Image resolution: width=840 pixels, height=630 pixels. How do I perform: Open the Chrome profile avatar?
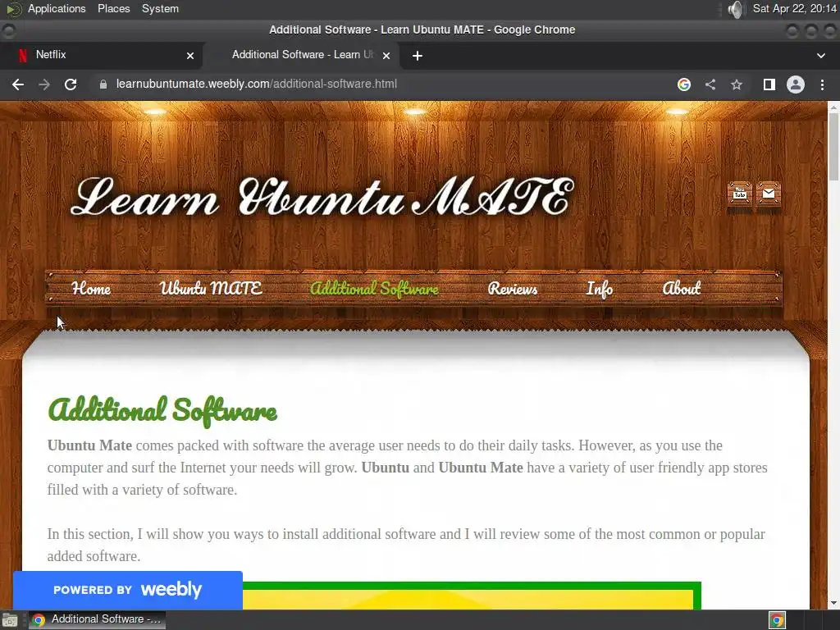(x=796, y=84)
